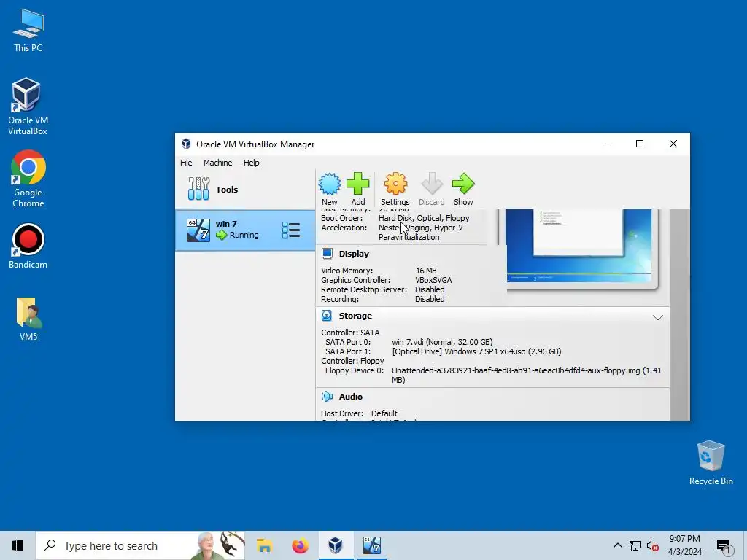Screen dimensions: 747x560
Task: Click the Boot Order value text
Action: [x=424, y=218]
